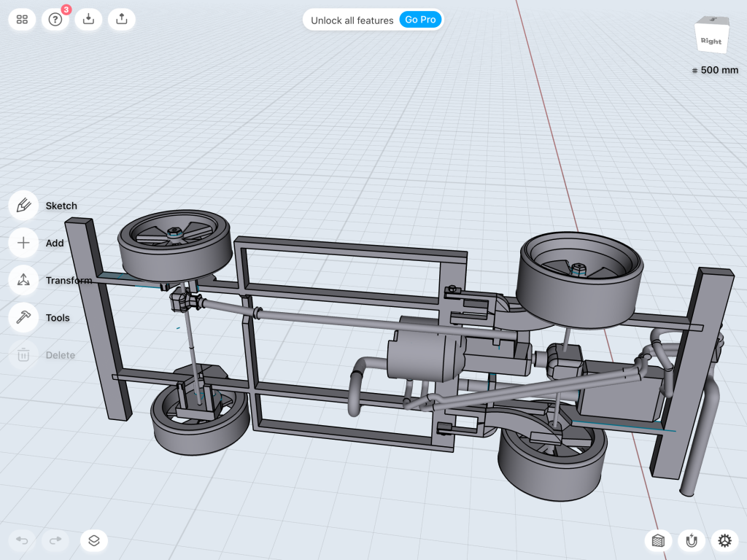Toggle the visual appearance cube icon
This screenshot has height=560, width=747.
pos(658,540)
